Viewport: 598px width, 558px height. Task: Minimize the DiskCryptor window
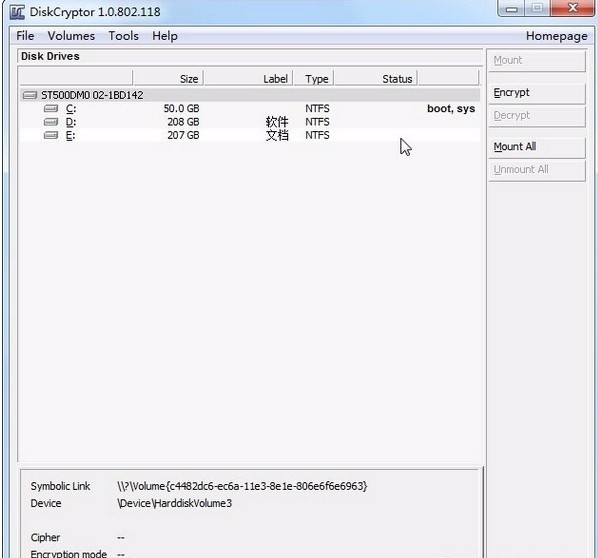[x=512, y=8]
